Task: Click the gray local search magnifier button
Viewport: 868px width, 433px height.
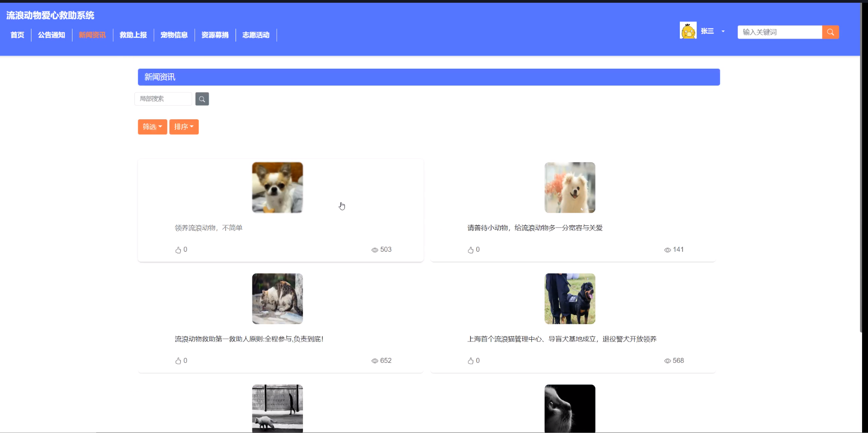Action: (x=202, y=99)
